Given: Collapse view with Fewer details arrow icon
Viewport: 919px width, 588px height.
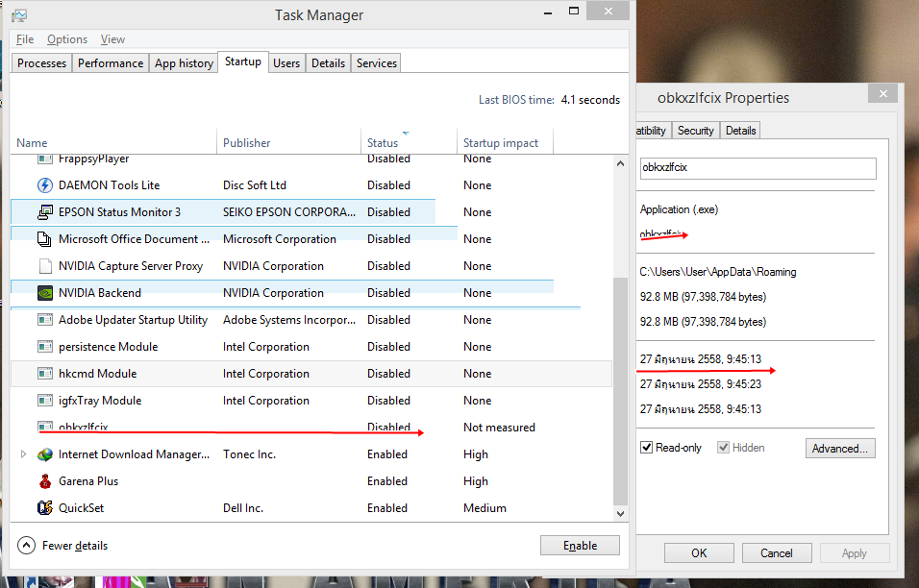Looking at the screenshot, I should click(26, 546).
